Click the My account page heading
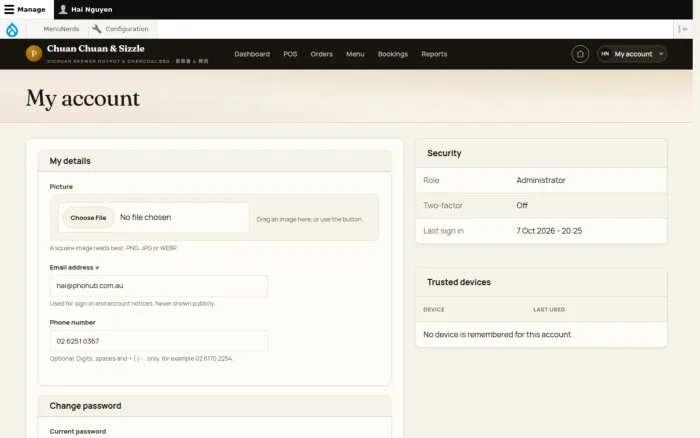This screenshot has width=700, height=438. (x=83, y=99)
